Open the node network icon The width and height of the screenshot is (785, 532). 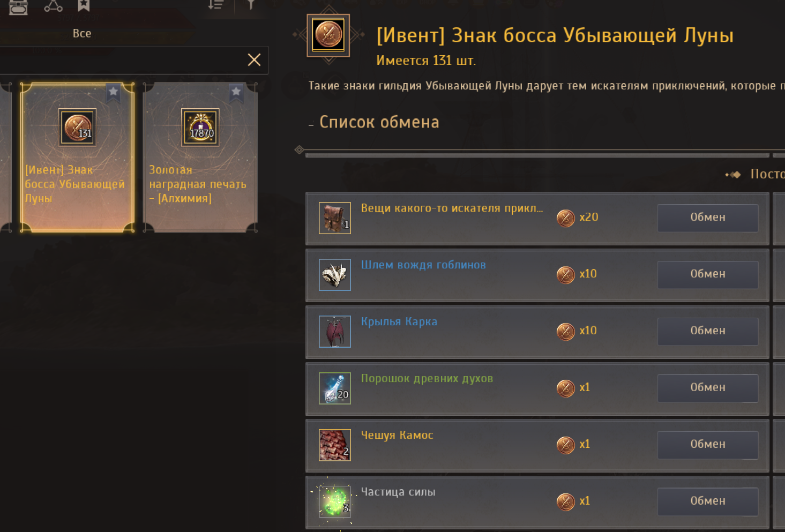point(53,5)
